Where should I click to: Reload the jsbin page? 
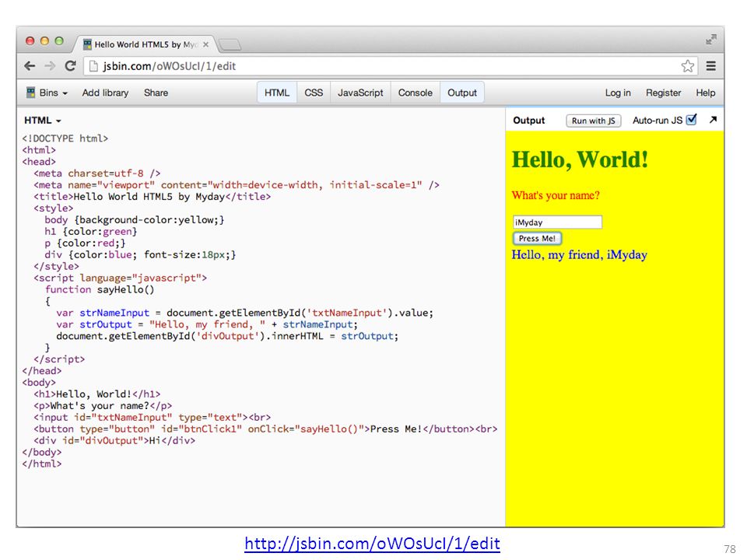(x=71, y=65)
